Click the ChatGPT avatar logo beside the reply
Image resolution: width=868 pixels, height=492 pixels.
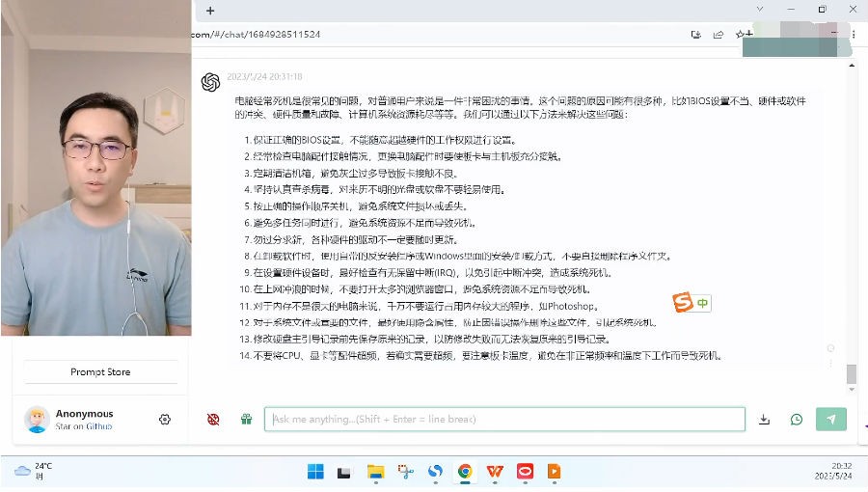click(x=210, y=82)
